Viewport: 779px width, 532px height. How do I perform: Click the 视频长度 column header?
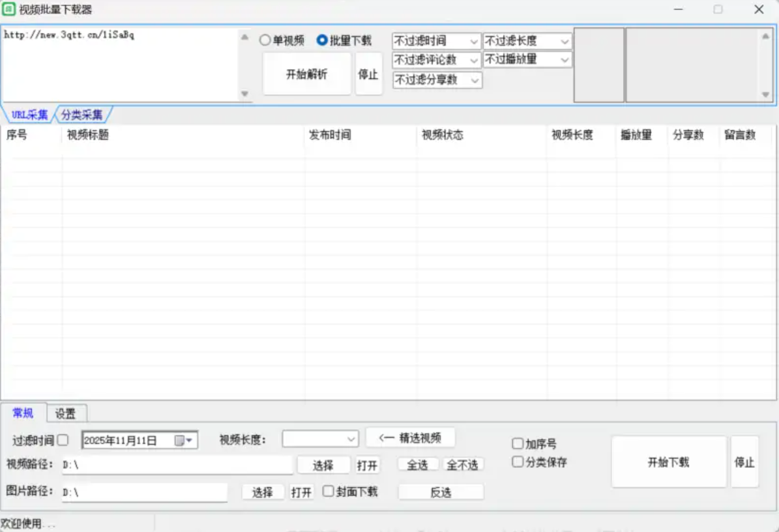point(581,134)
